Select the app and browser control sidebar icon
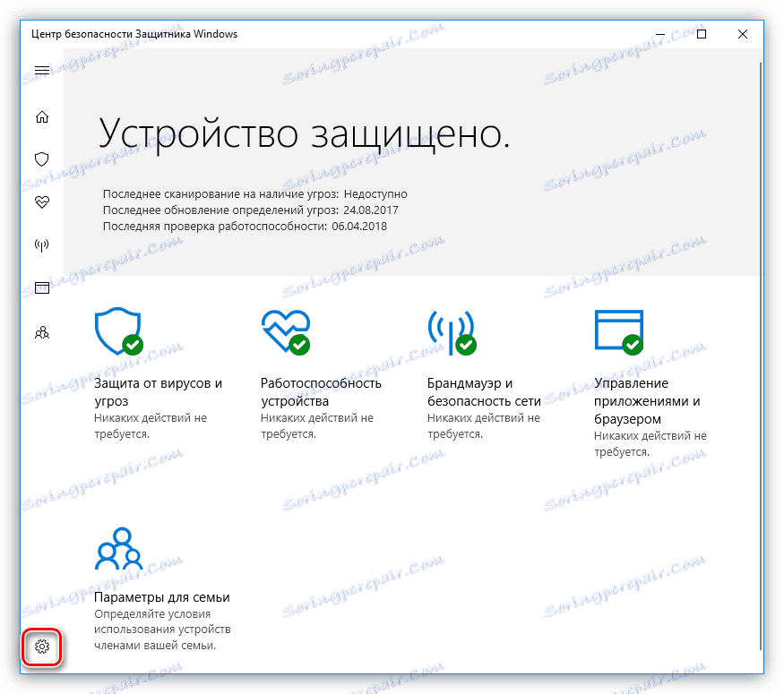This screenshot has height=694, width=784. click(x=41, y=287)
